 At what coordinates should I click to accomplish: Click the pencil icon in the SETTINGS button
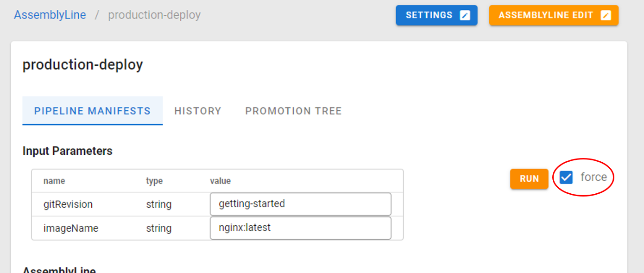pyautogui.click(x=465, y=15)
